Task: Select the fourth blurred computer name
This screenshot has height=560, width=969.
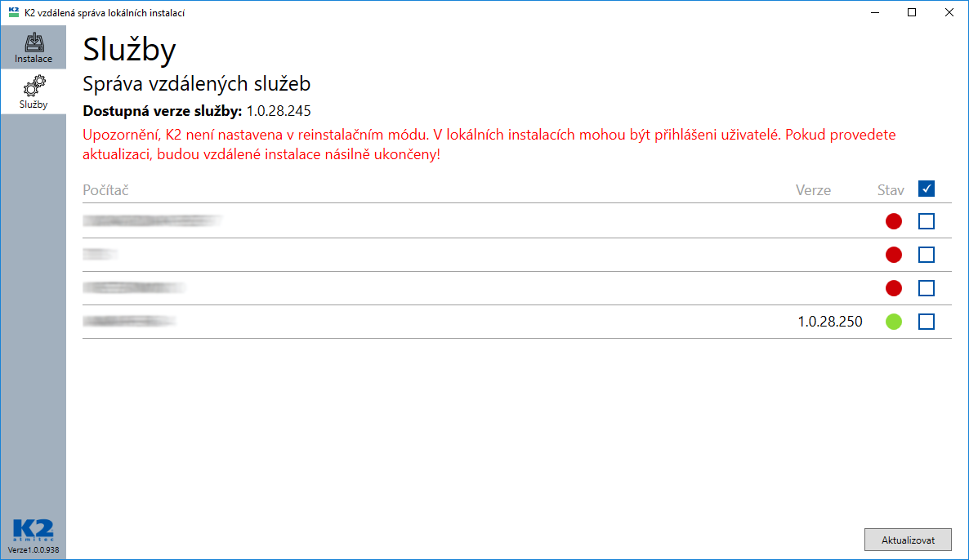Action: coord(129,321)
